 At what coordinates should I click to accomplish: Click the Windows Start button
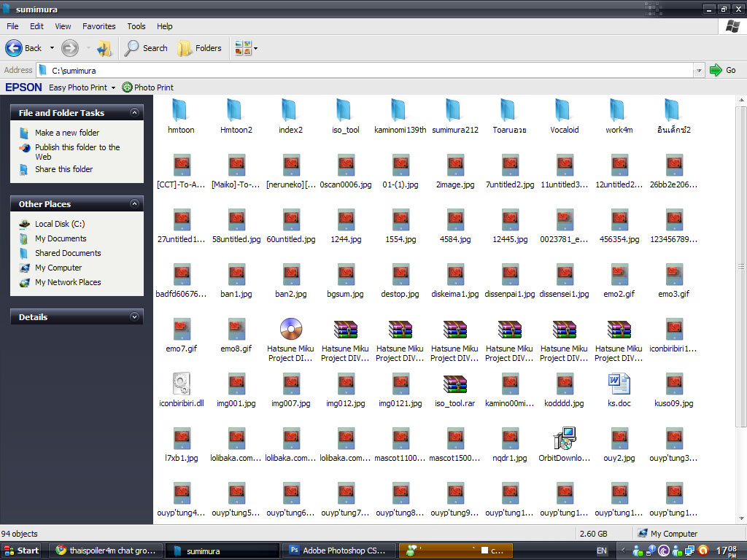click(x=21, y=551)
